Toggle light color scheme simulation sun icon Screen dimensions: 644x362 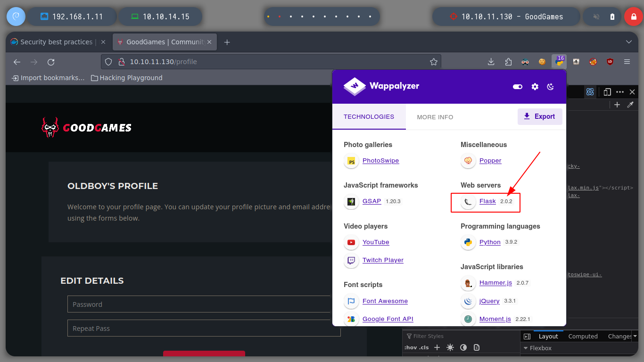pyautogui.click(x=450, y=347)
